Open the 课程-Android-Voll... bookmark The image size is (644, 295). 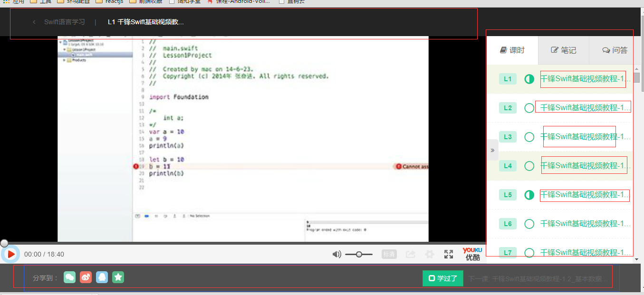click(x=238, y=1)
